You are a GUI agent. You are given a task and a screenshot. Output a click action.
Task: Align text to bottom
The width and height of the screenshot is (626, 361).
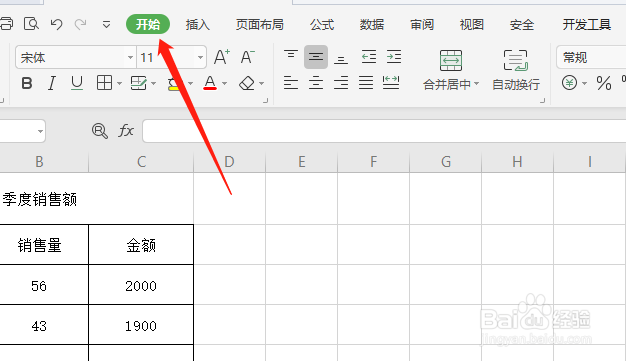341,58
